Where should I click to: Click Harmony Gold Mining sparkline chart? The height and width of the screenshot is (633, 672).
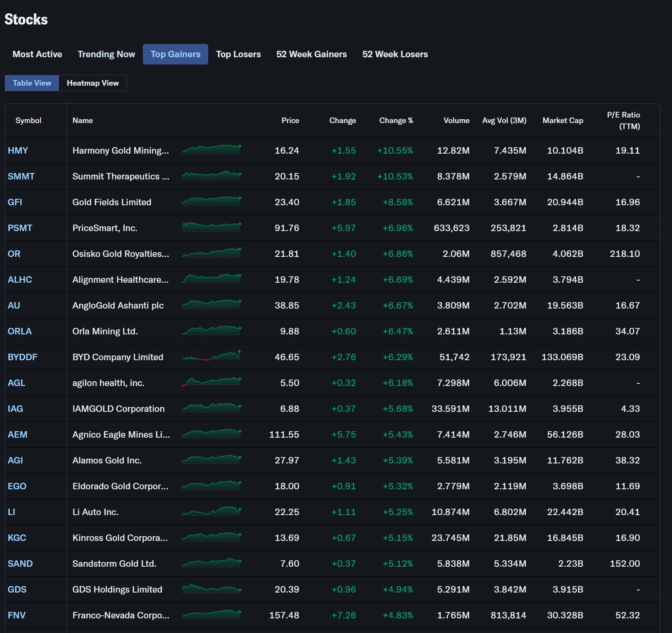211,150
